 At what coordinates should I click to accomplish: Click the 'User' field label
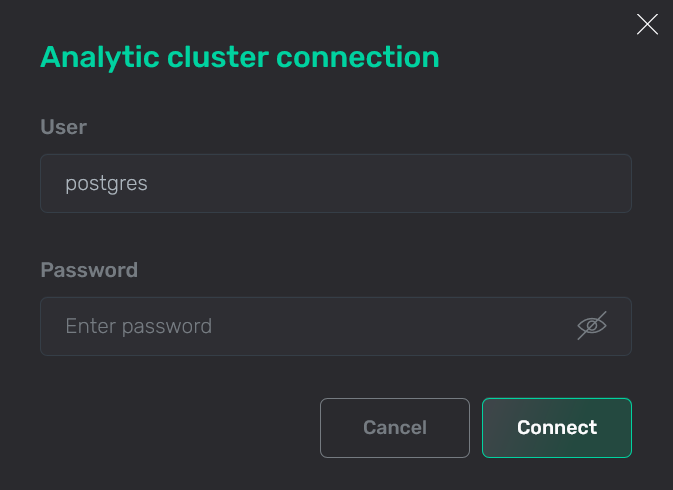tap(63, 127)
